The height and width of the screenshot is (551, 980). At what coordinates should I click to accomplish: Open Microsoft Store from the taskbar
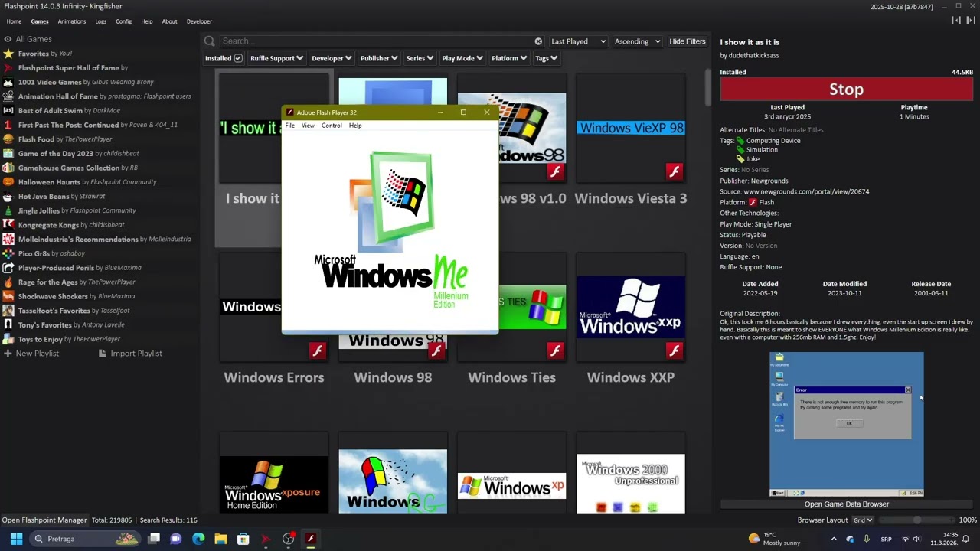[x=243, y=539]
